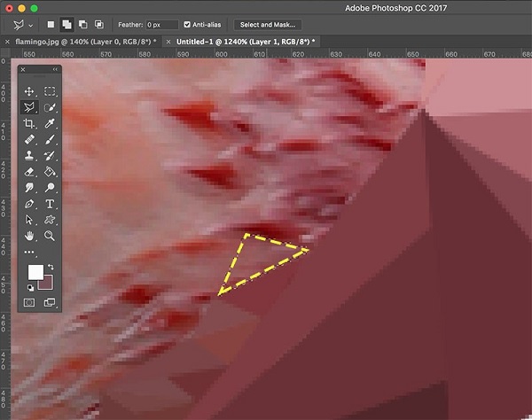The height and width of the screenshot is (420, 532).
Task: Click the macOS yellow minimize button
Action: (x=21, y=8)
